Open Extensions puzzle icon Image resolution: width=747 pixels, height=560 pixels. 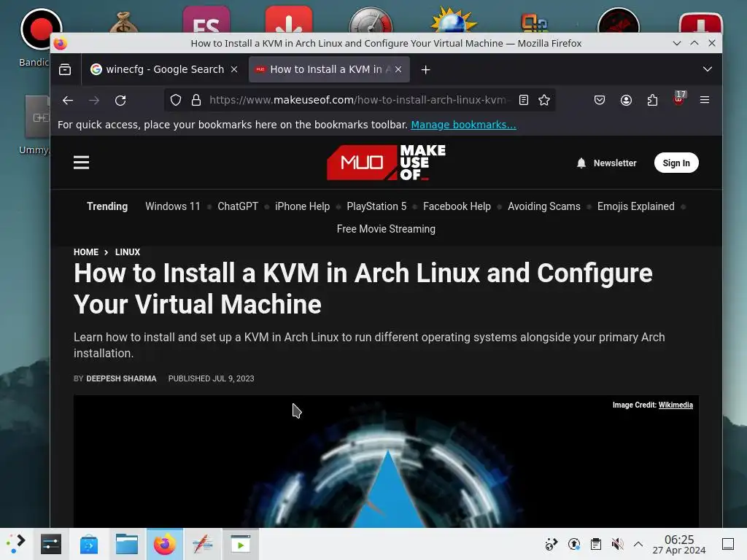pyautogui.click(x=652, y=100)
